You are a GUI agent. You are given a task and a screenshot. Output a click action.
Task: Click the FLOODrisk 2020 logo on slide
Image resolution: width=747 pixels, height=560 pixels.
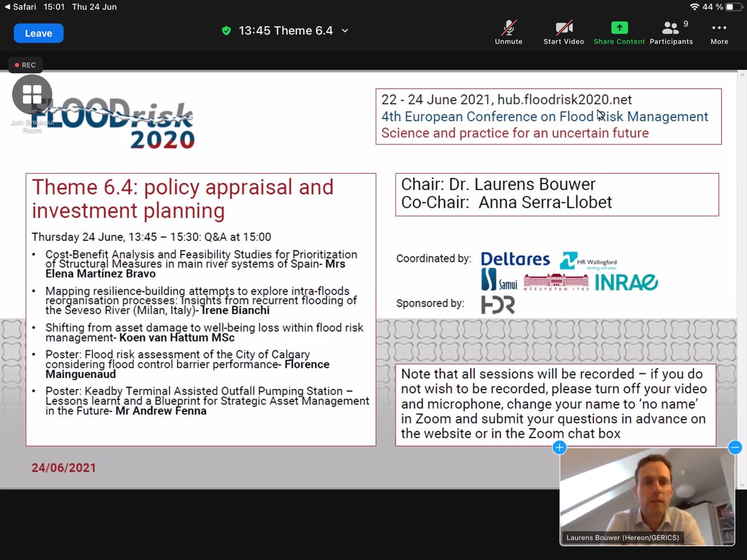(112, 123)
